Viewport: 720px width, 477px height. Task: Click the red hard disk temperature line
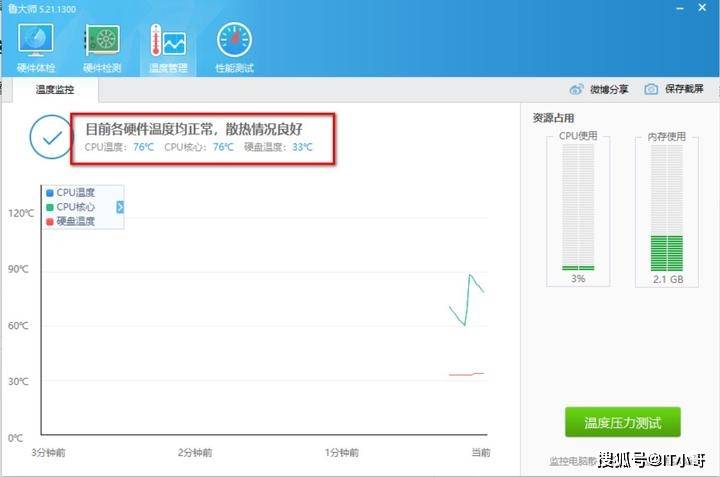pyautogui.click(x=465, y=374)
